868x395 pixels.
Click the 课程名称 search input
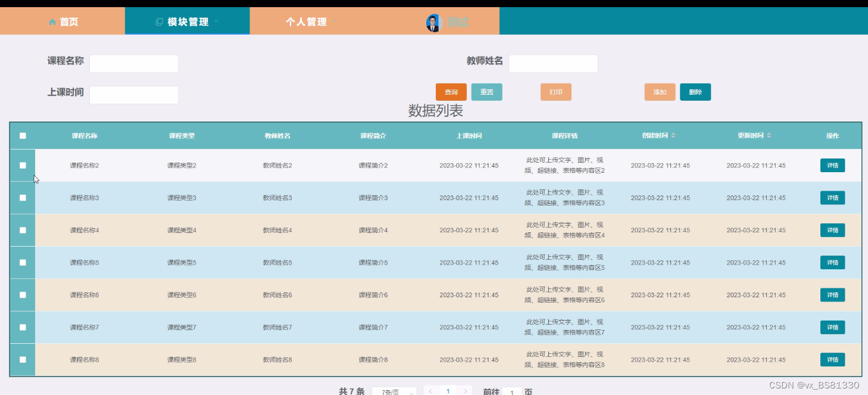(x=134, y=64)
